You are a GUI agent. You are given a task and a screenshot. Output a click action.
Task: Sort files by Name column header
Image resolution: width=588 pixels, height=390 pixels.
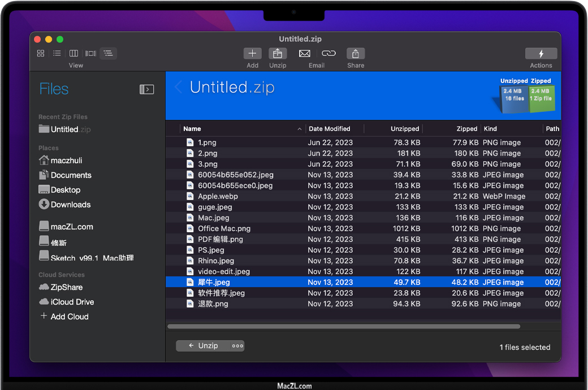tap(192, 129)
